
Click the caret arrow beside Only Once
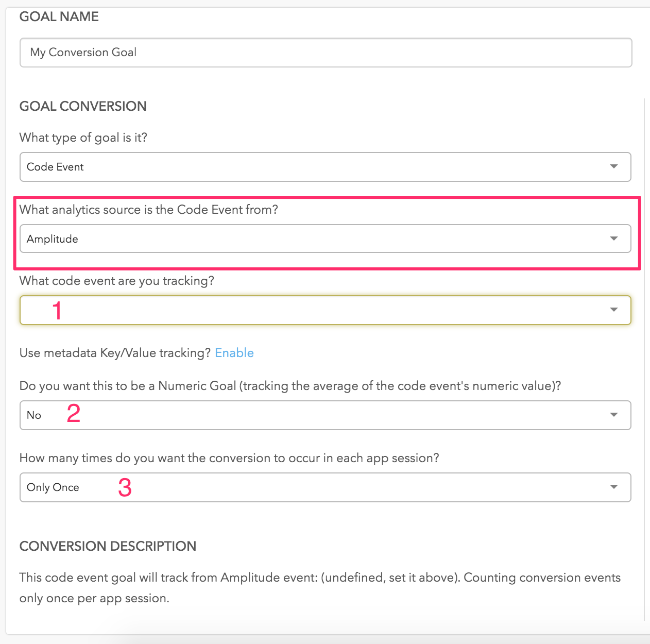(x=613, y=487)
